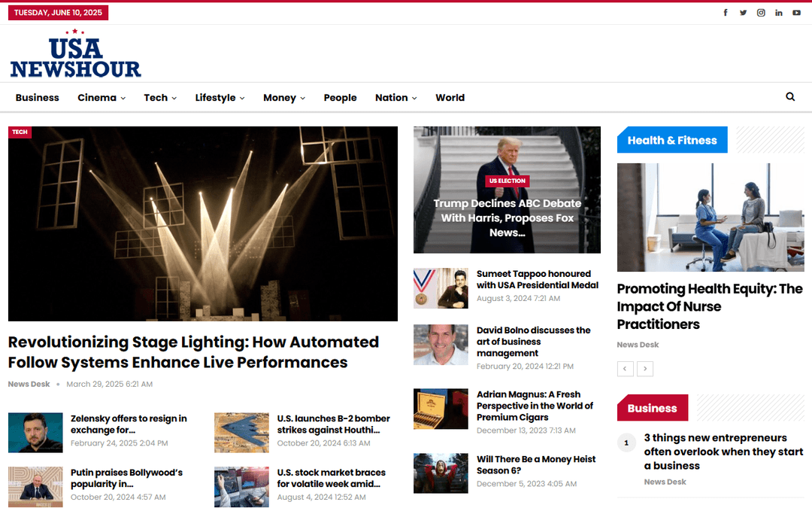Click the December 13, 2023 7:13 AM timestamp
Image resolution: width=812 pixels, height=508 pixels.
click(x=526, y=430)
